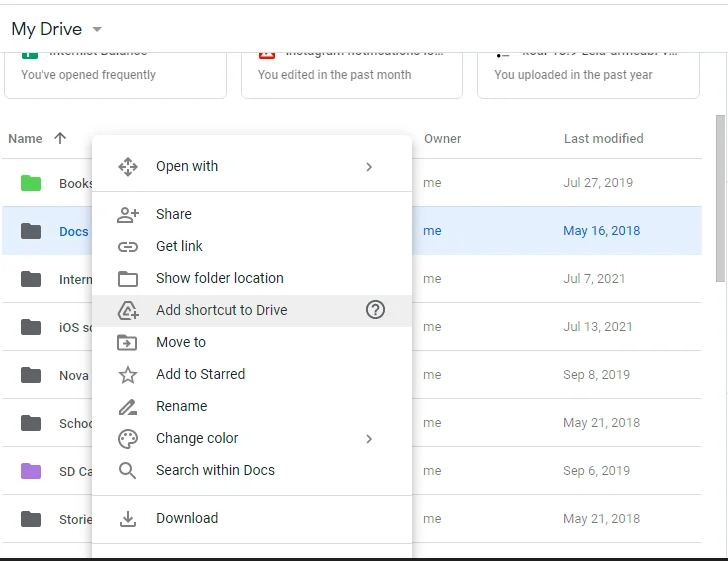
Task: Click the vertical scrollbar thumb
Action: 720,198
